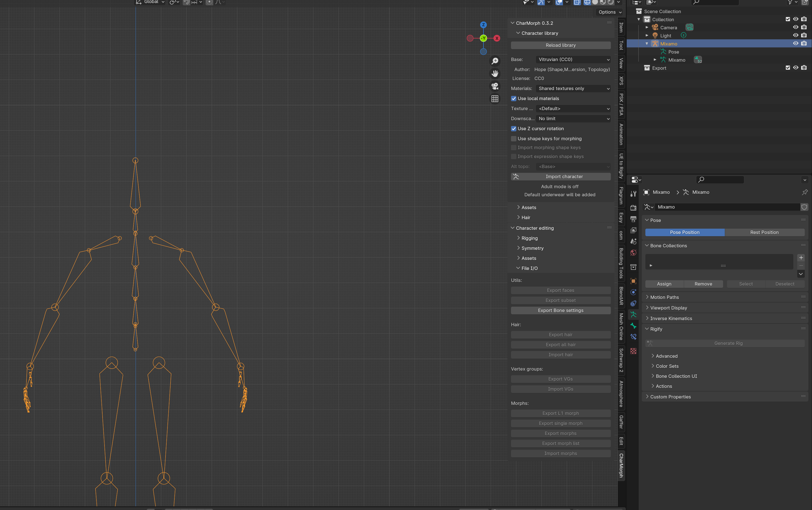This screenshot has width=812, height=510.
Task: Click the viewport zoom magnifier icon
Action: coord(495,61)
